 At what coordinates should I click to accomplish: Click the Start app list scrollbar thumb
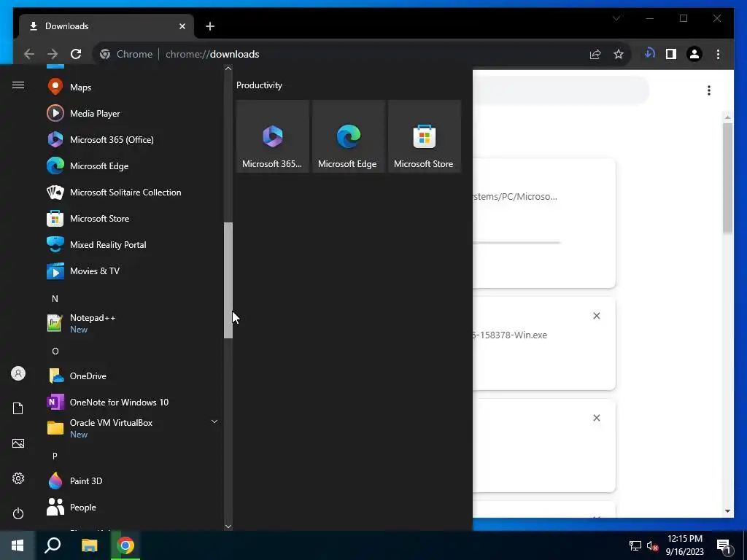coord(228,280)
